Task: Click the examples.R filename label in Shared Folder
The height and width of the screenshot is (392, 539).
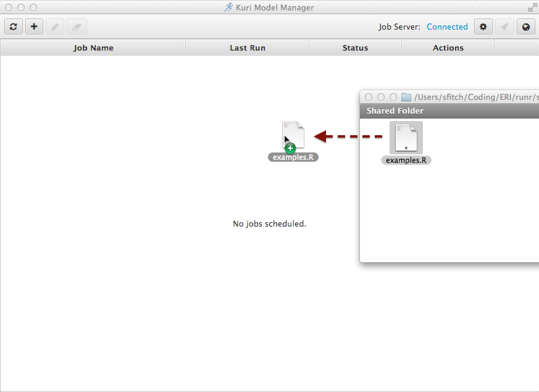Action: point(406,160)
